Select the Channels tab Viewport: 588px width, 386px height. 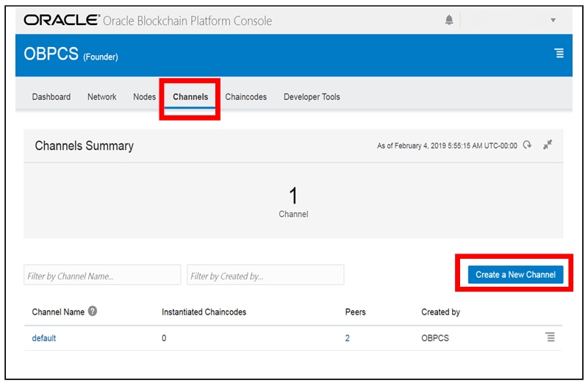[x=190, y=97]
